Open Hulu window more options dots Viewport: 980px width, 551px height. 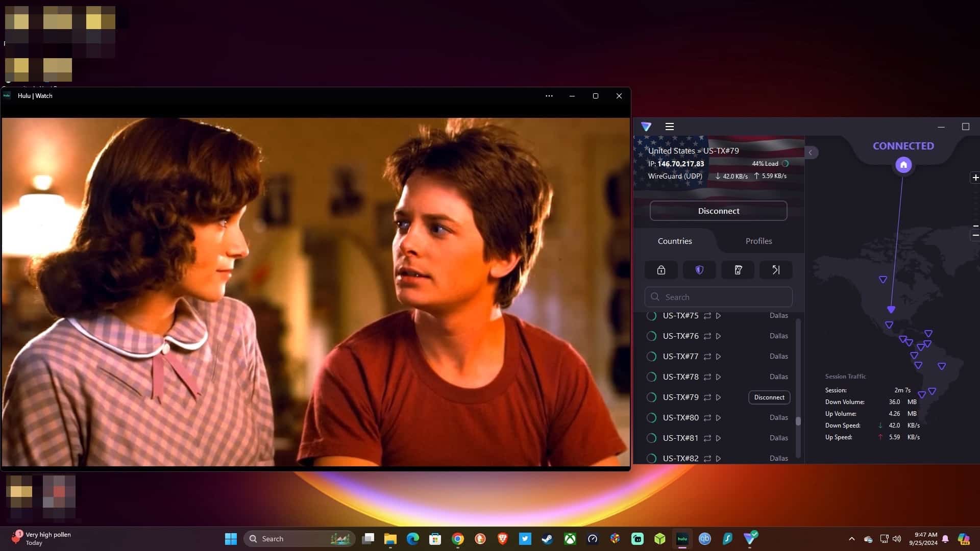549,96
